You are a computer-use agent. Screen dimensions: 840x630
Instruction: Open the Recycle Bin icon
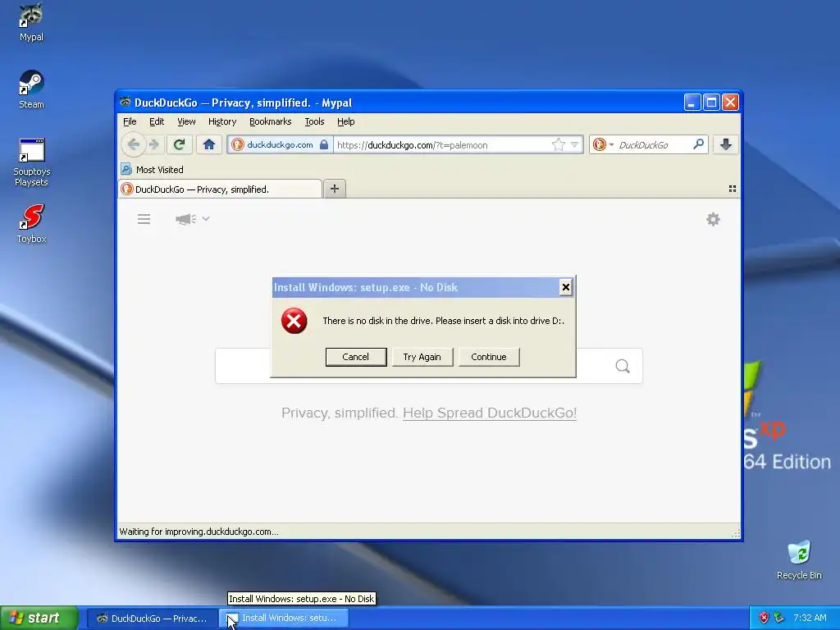(x=799, y=559)
